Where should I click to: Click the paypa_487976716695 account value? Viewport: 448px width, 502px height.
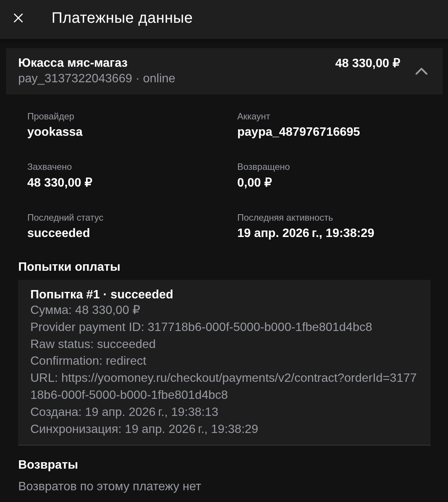299,132
